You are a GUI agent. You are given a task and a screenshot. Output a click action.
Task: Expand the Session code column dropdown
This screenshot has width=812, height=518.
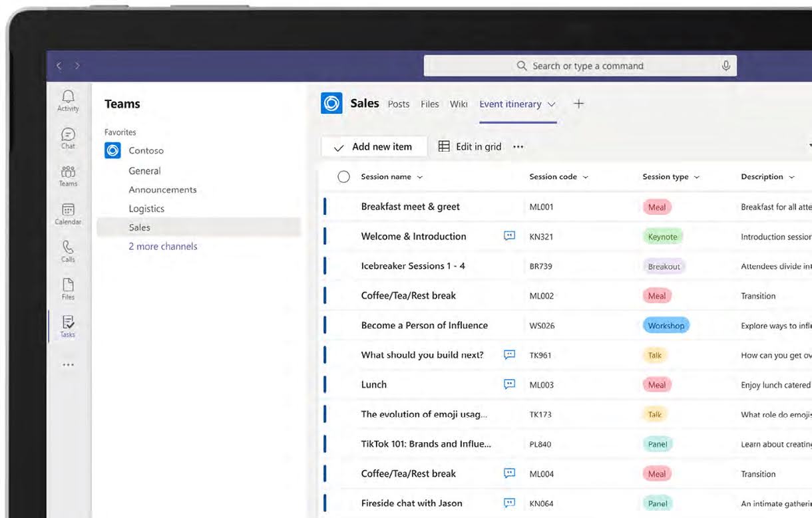point(586,178)
